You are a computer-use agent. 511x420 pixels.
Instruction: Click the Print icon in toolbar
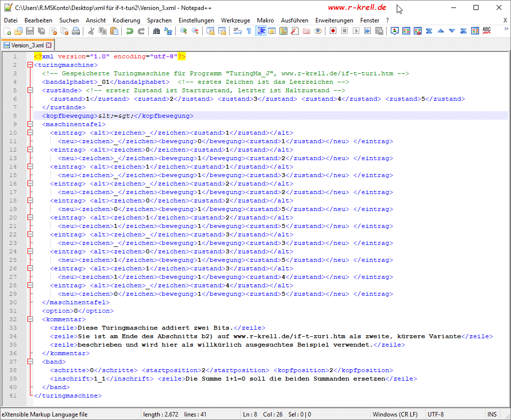tap(76, 31)
